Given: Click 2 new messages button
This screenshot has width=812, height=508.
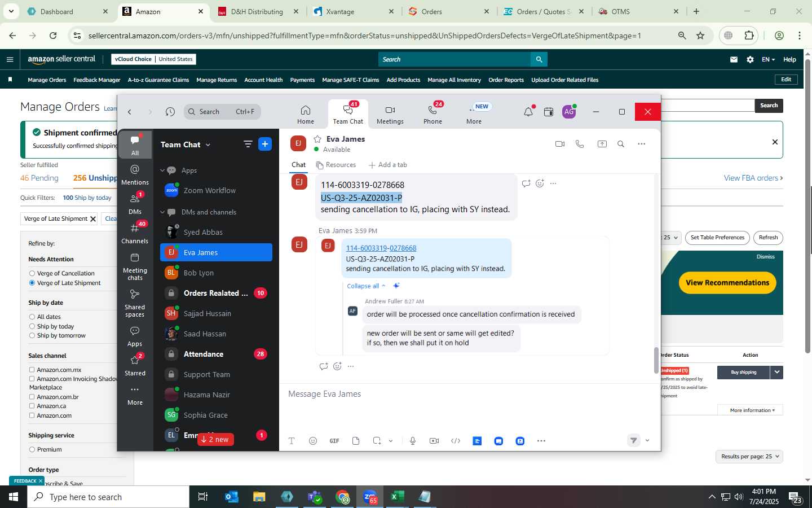Looking at the screenshot, I should coord(215,440).
